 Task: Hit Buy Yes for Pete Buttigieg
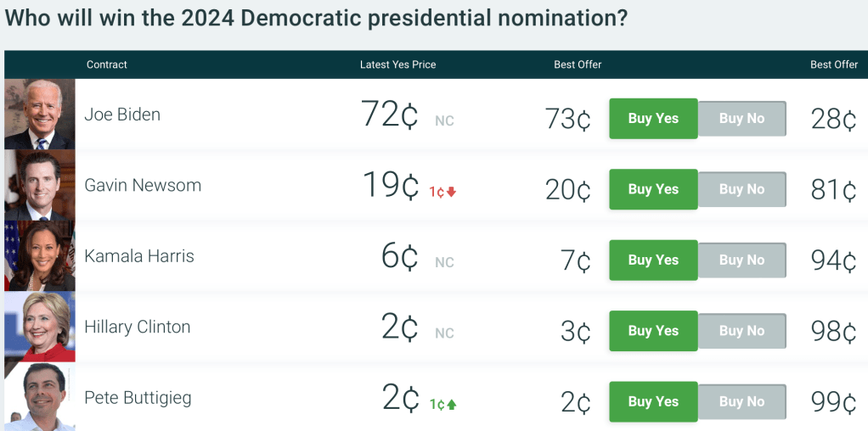click(x=653, y=402)
